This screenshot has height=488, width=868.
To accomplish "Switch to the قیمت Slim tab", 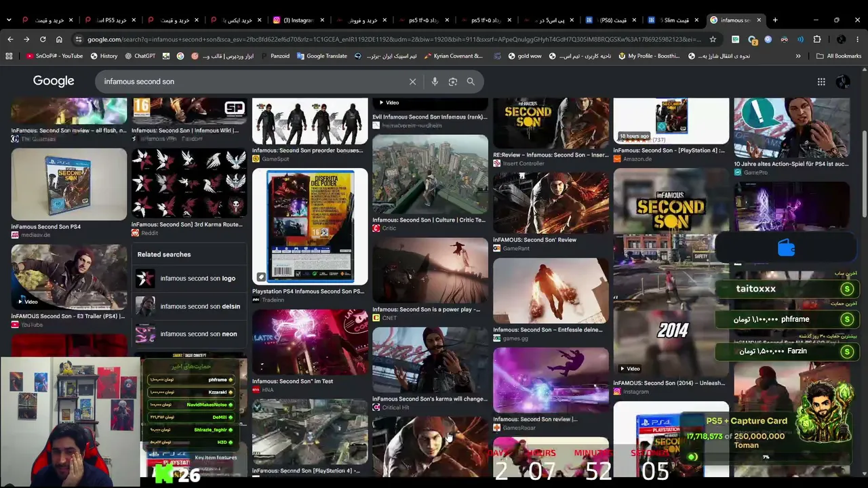I will point(671,20).
